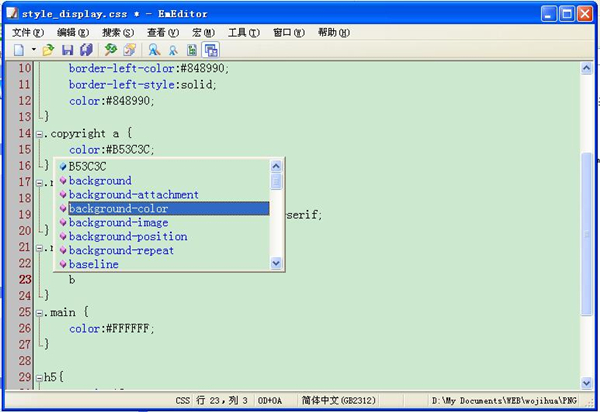Select background-image from the autocomplete list
600x412 pixels.
point(118,223)
